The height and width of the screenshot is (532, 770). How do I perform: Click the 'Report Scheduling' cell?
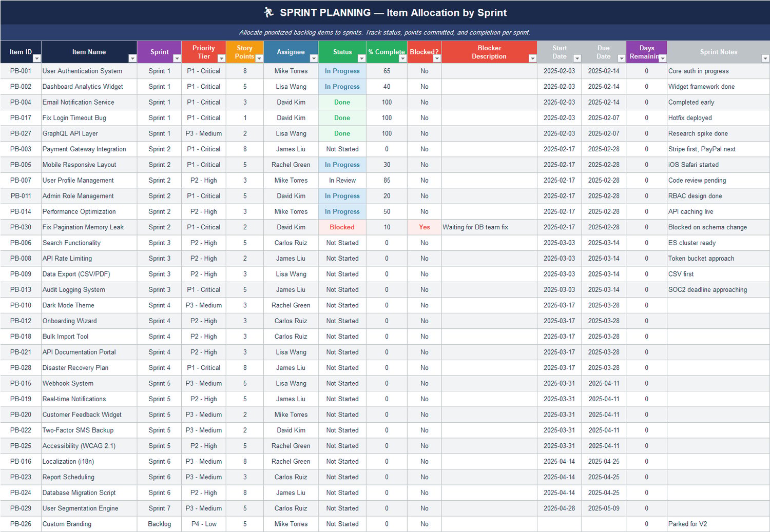coord(89,477)
